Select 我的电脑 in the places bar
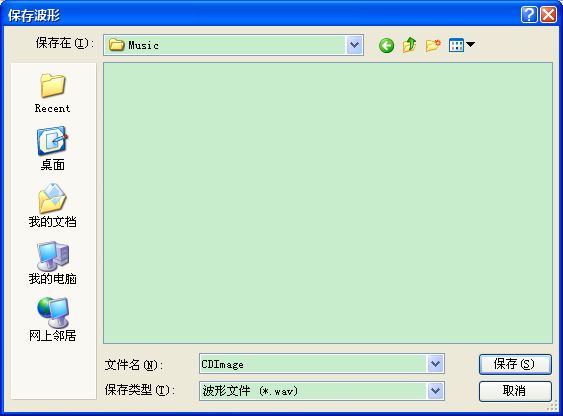 point(53,263)
